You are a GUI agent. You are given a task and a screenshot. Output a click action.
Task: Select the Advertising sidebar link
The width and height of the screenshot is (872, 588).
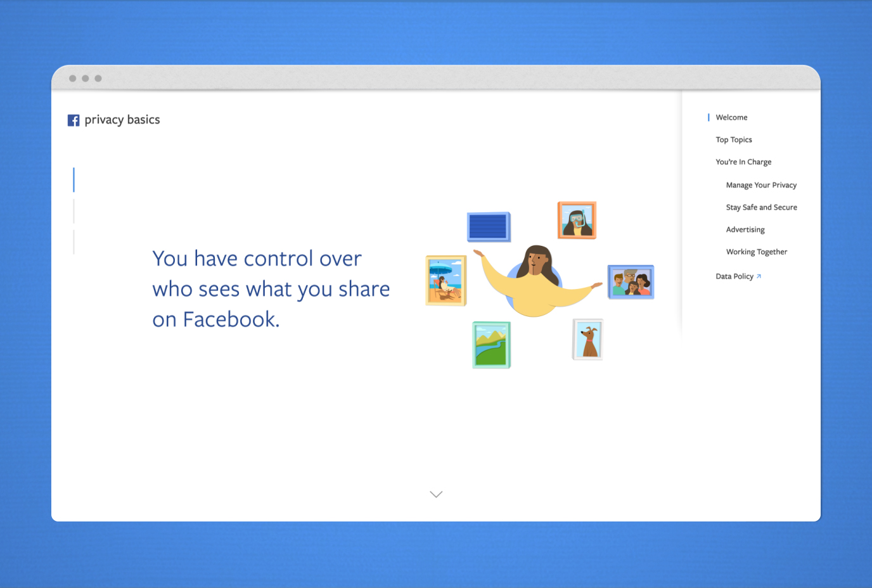coord(745,229)
